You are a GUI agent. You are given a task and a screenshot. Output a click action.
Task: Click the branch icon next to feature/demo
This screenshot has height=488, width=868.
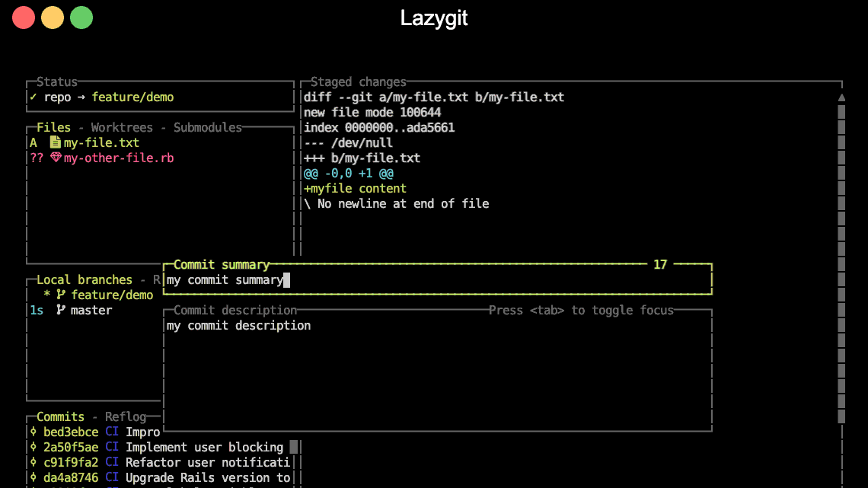coord(61,295)
